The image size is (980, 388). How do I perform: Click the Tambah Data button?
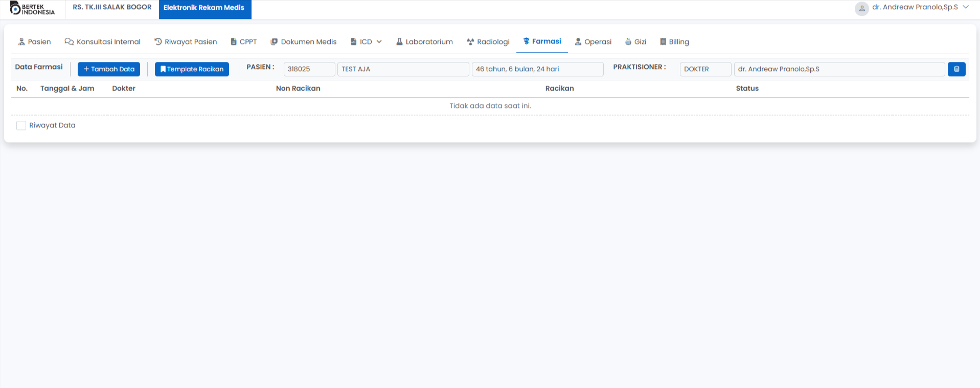[x=109, y=69]
